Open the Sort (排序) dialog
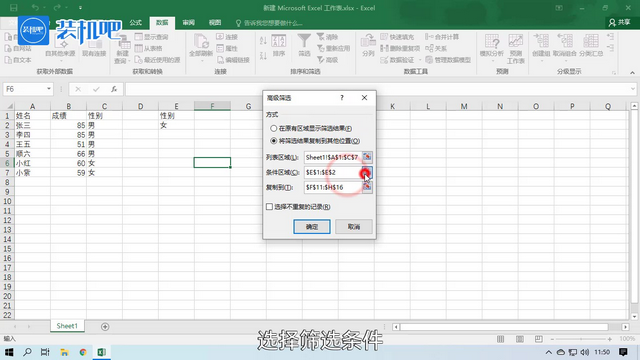Screen dimensions: 640x360 (279, 46)
